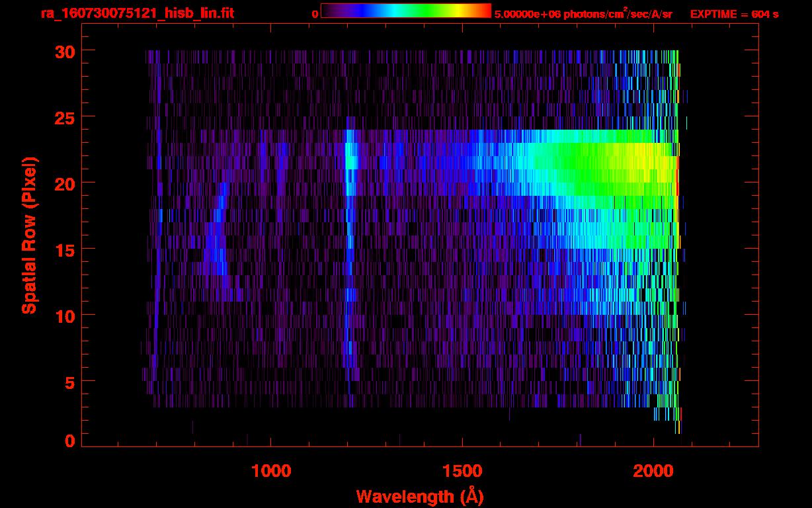
Task: Click the 1000 wavelength tick label
Action: tap(270, 470)
